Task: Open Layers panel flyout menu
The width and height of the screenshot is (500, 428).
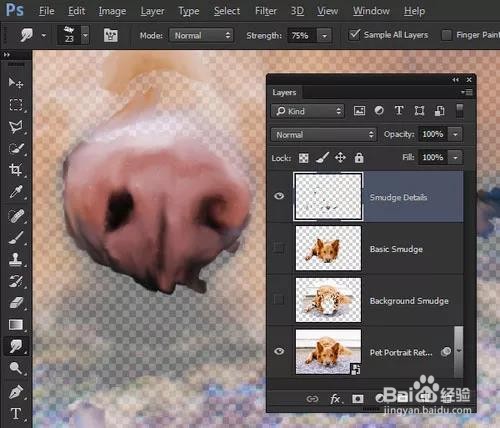Action: click(467, 92)
